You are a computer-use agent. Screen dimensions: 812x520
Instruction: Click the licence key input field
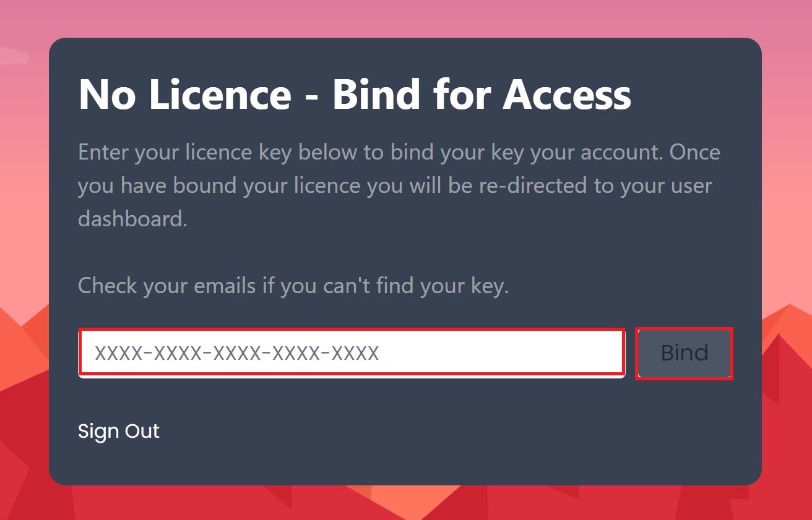(352, 352)
